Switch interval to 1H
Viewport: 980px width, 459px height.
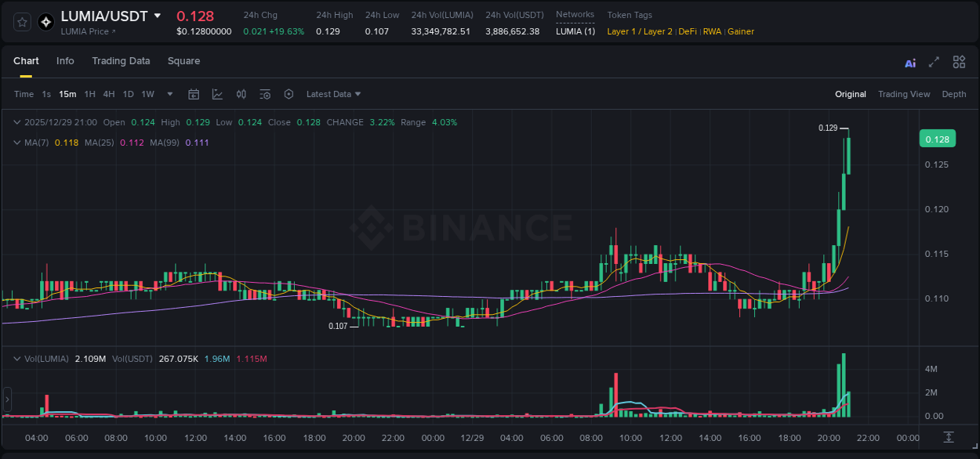click(89, 94)
